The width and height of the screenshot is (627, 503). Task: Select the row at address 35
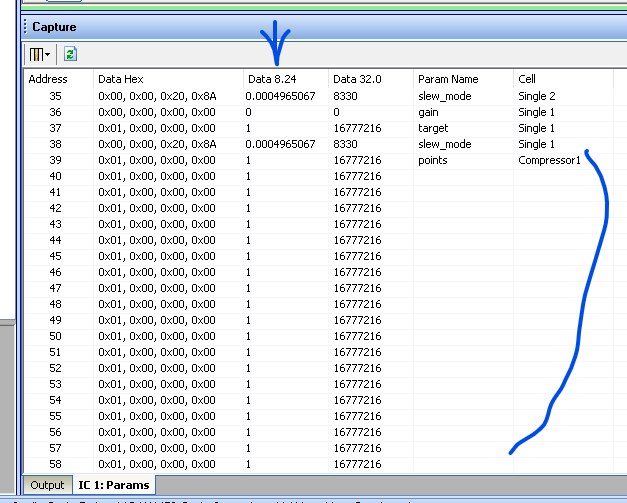[x=319, y=96]
